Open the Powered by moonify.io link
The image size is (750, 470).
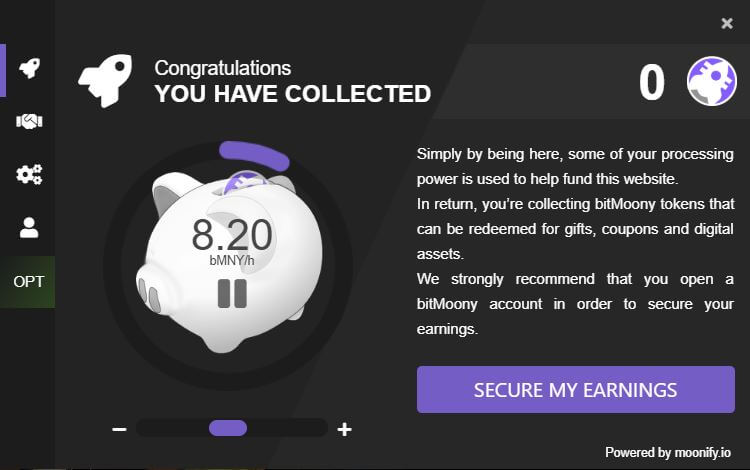668,452
